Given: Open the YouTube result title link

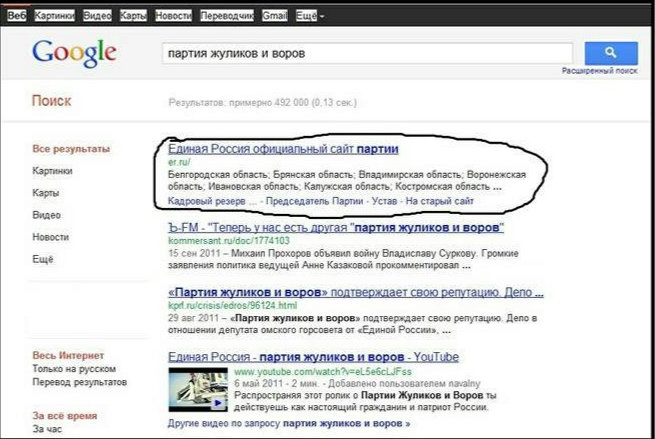Looking at the screenshot, I should (x=313, y=357).
